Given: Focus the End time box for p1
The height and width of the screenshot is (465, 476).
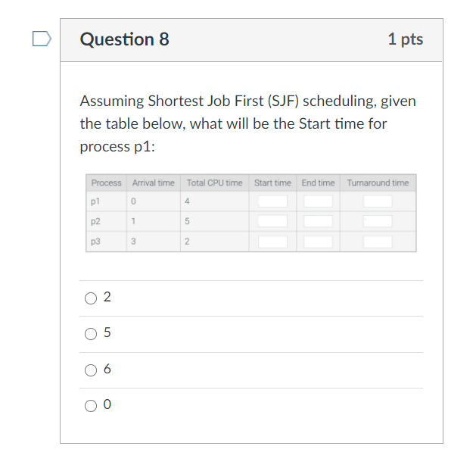Looking at the screenshot, I should (x=318, y=201).
